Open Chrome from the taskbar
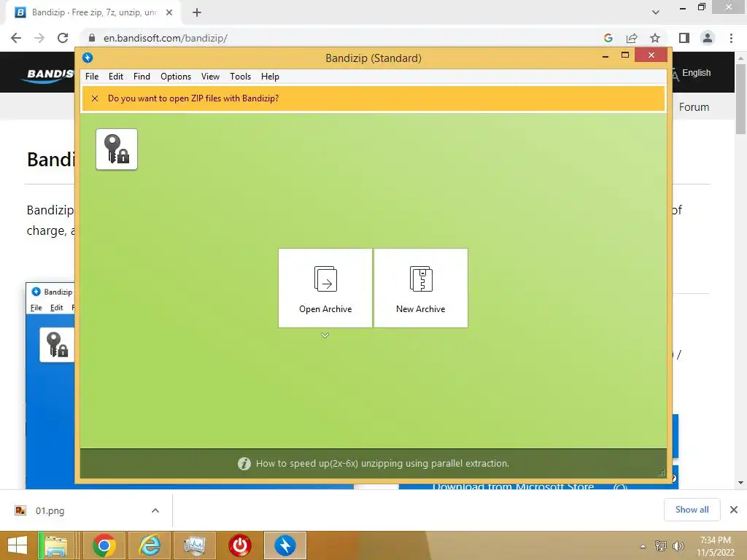Viewport: 747px width, 560px height. coord(104,545)
